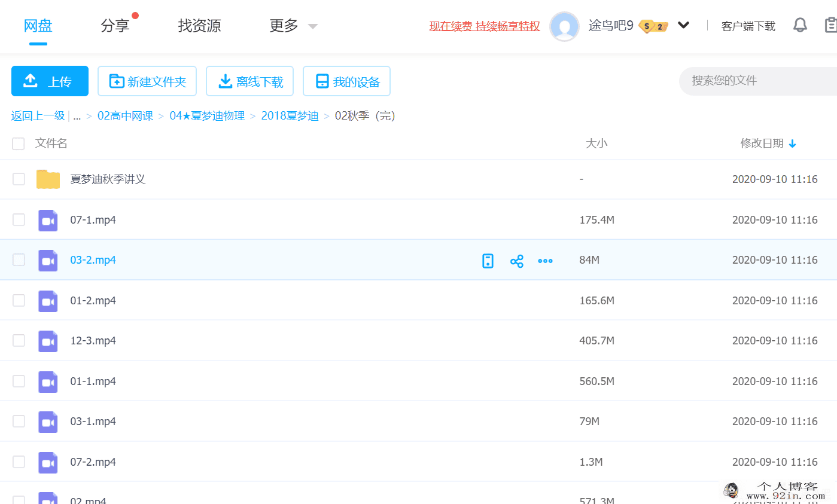Open the notification bell icon
Image resolution: width=837 pixels, height=504 pixels.
(800, 25)
